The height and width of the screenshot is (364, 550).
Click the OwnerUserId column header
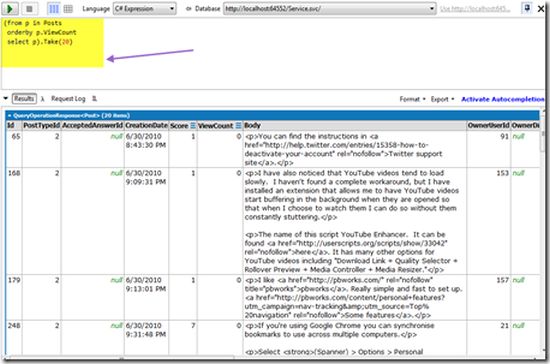coord(489,126)
